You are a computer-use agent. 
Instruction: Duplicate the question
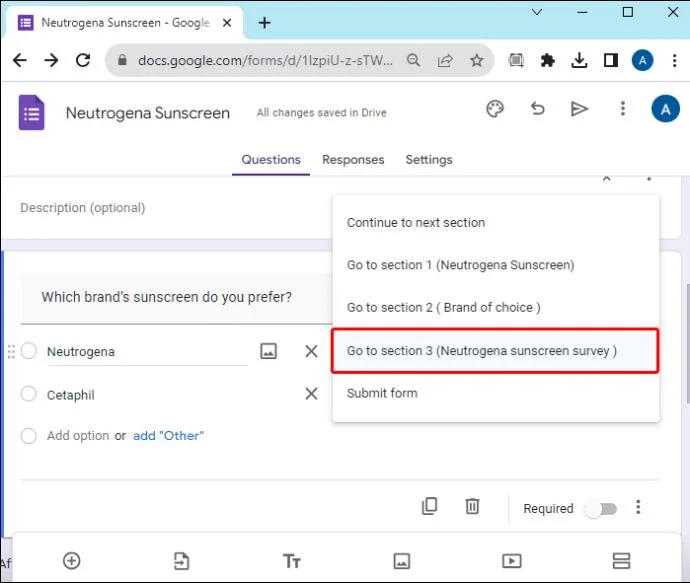[429, 506]
